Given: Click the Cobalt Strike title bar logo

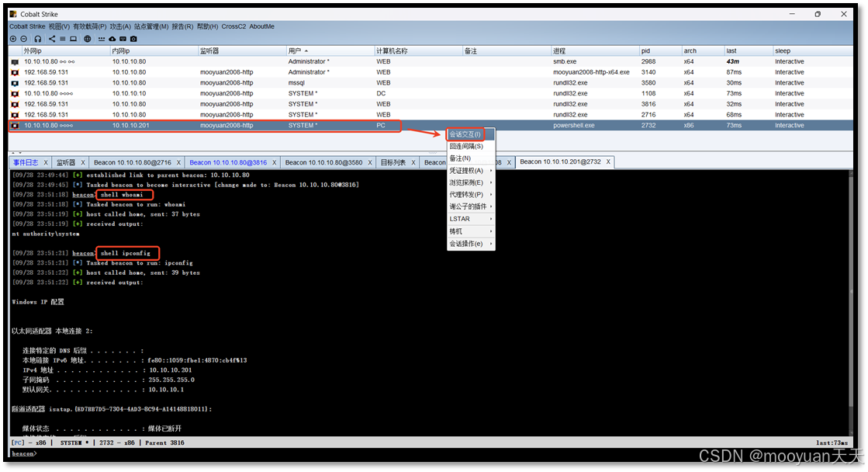Looking at the screenshot, I should click(x=13, y=14).
